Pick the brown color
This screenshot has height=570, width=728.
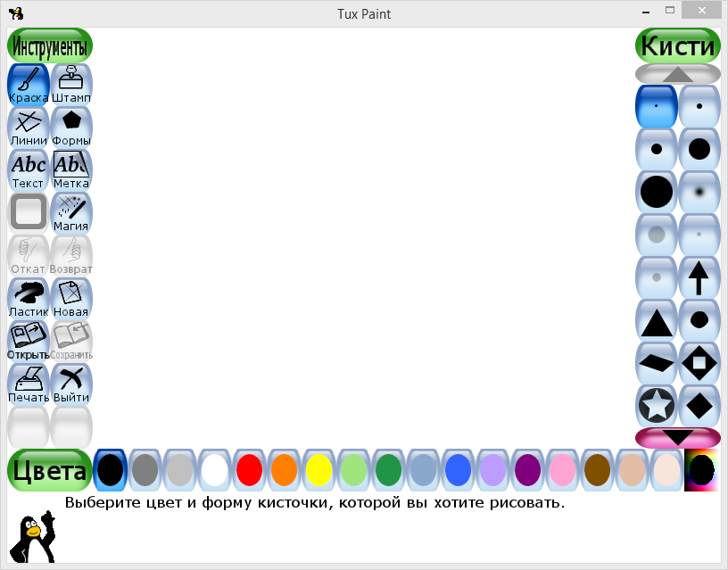[598, 470]
